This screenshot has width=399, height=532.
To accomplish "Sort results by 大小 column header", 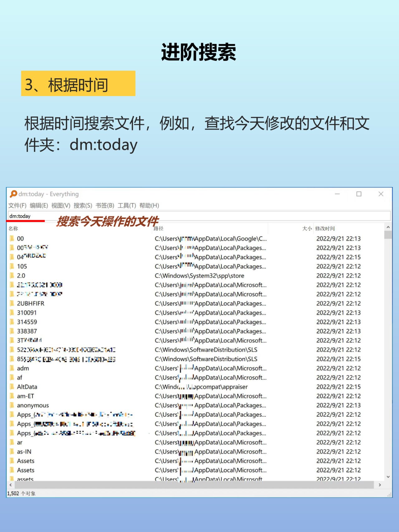I will (x=307, y=229).
